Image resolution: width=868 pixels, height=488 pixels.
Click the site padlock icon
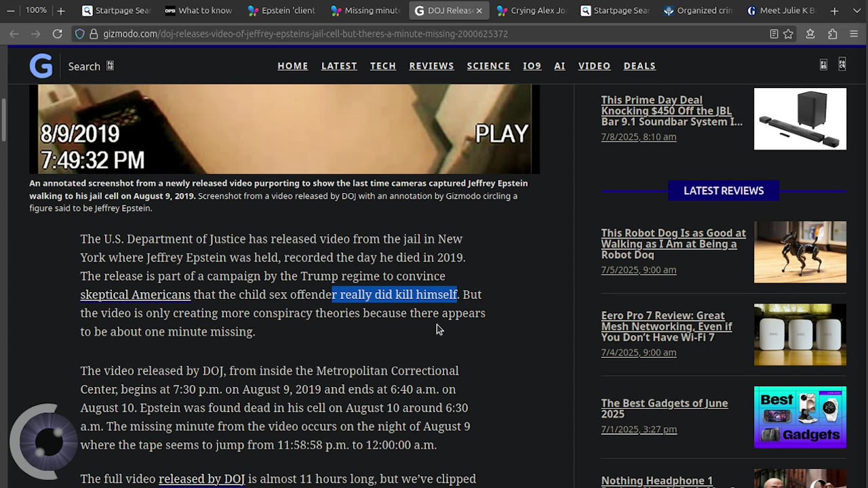pyautogui.click(x=94, y=34)
